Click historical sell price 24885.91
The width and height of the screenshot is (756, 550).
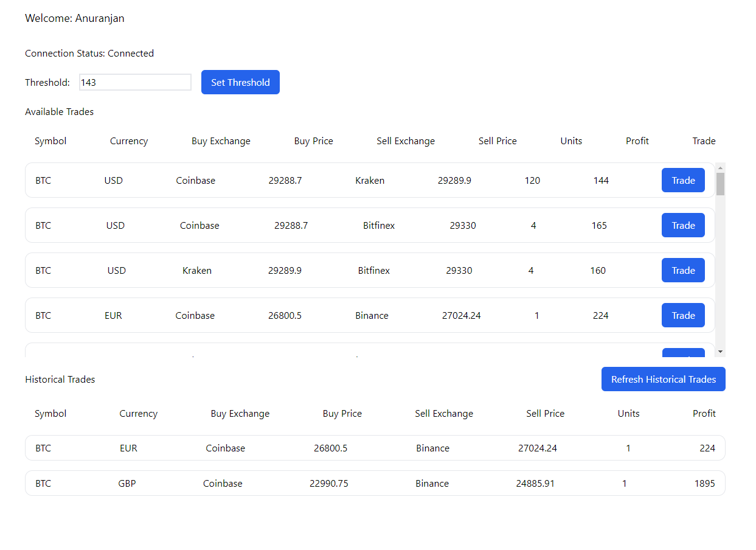tap(535, 484)
